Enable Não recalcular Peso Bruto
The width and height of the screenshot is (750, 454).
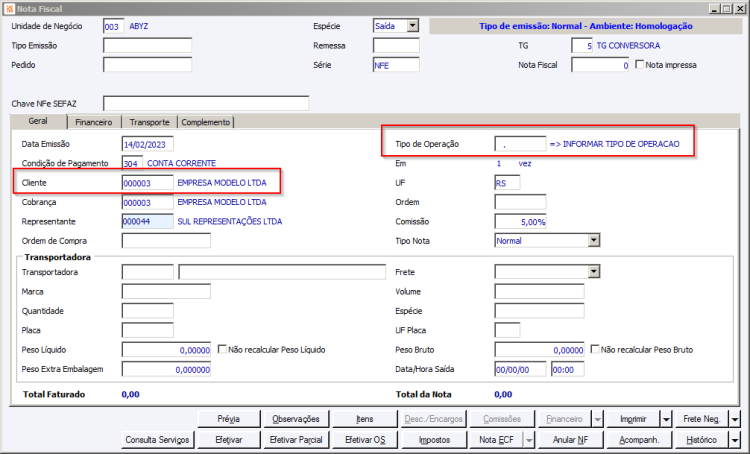[x=595, y=349]
